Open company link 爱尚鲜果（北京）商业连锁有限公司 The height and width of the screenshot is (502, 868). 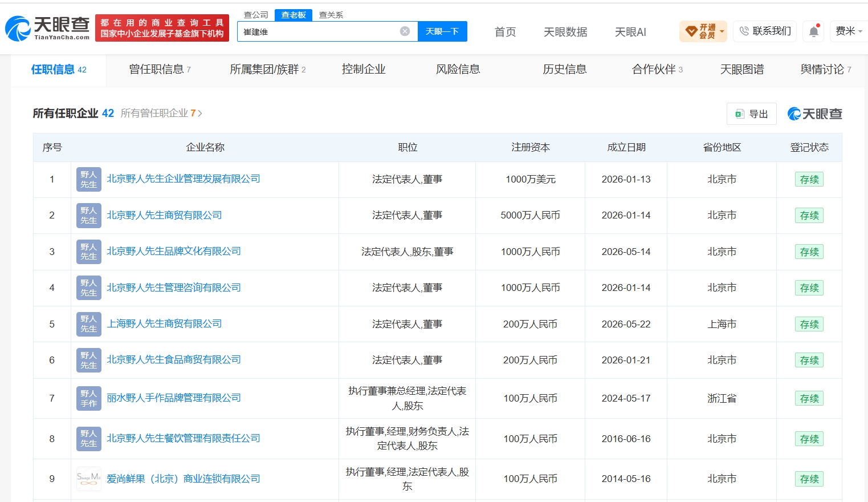click(x=184, y=479)
